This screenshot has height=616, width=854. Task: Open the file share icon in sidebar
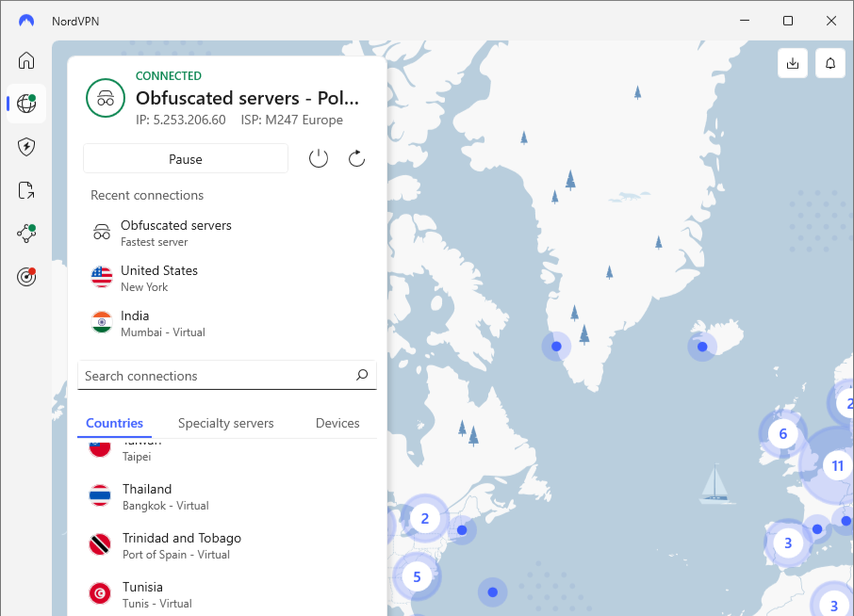(26, 190)
